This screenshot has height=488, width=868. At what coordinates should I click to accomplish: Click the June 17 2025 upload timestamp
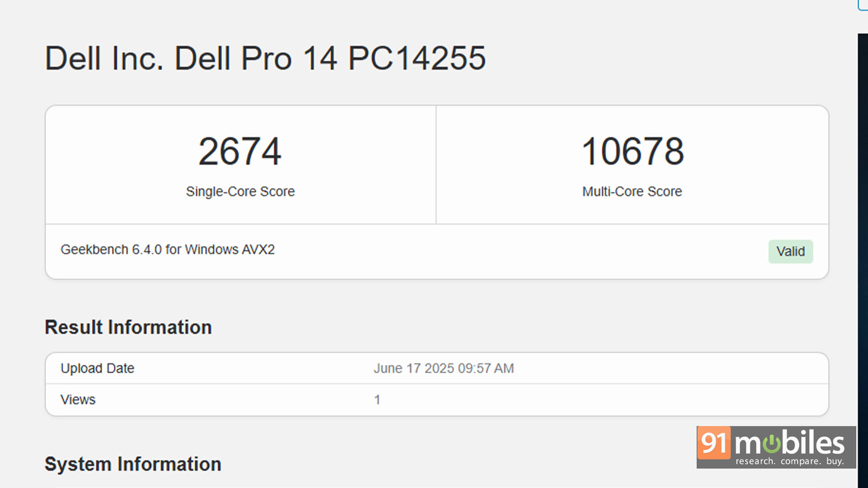443,368
